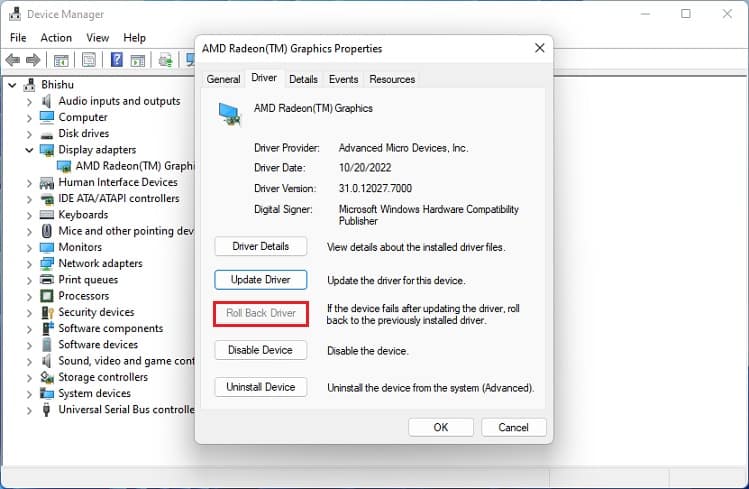The image size is (749, 489).
Task: Click the AMD Radeon display adapter icon in dialog
Action: click(230, 114)
